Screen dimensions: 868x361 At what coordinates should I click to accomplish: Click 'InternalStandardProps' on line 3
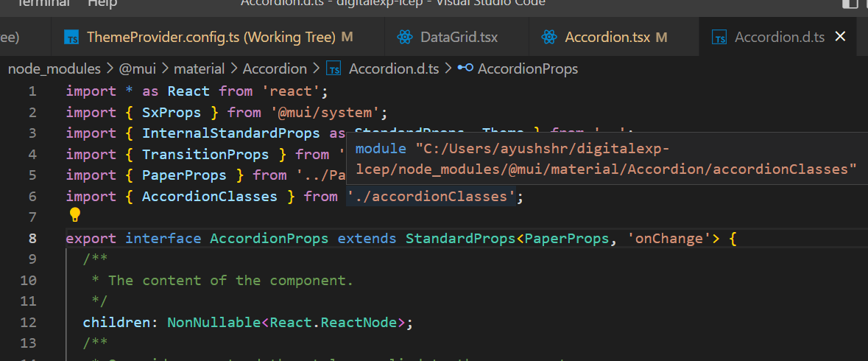(231, 133)
